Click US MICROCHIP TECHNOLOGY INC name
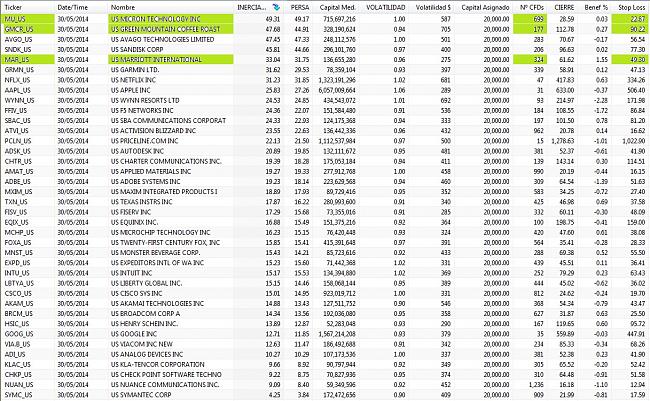The width and height of the screenshot is (650, 401). (160, 232)
